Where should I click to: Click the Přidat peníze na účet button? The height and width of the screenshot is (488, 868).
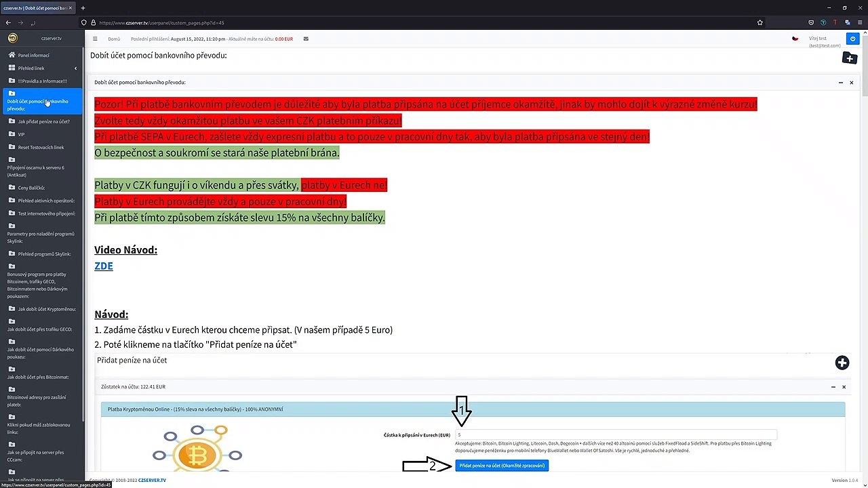click(x=502, y=466)
